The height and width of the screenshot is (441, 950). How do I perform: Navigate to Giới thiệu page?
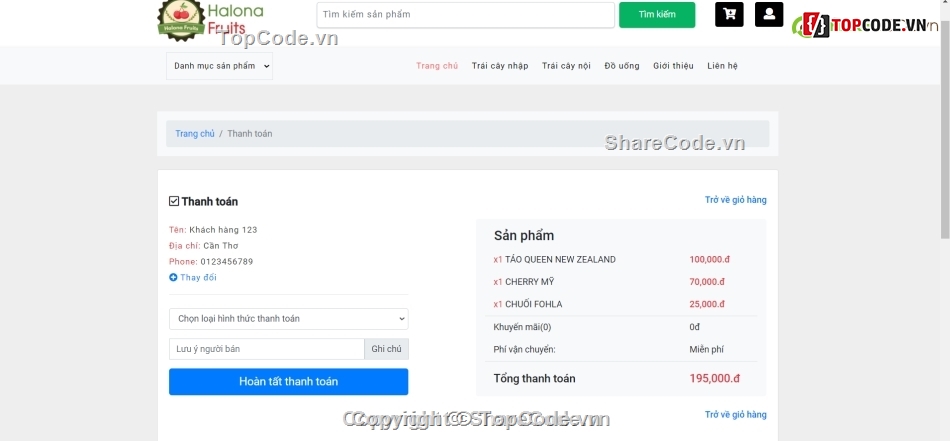(x=673, y=66)
